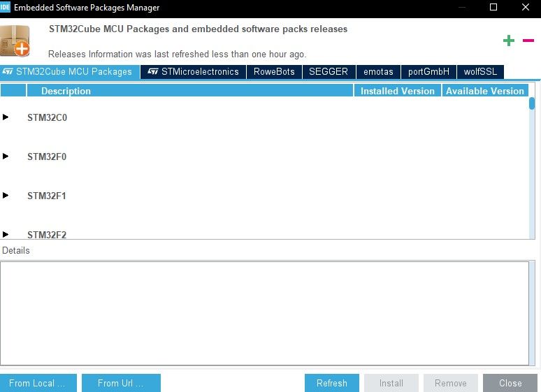Click the Remove button
Image resolution: width=541 pixels, height=392 pixels.
(x=451, y=383)
